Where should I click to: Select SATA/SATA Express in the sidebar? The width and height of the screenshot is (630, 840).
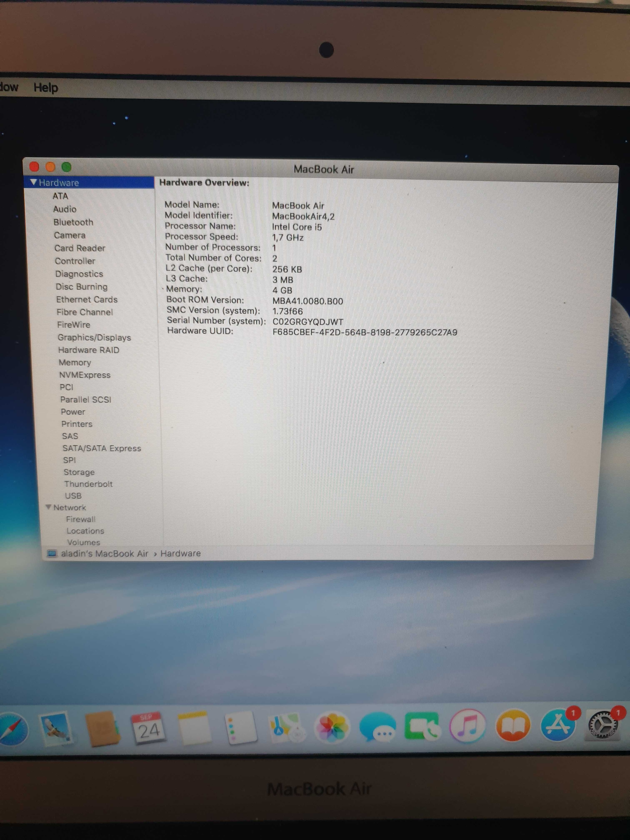point(102,448)
